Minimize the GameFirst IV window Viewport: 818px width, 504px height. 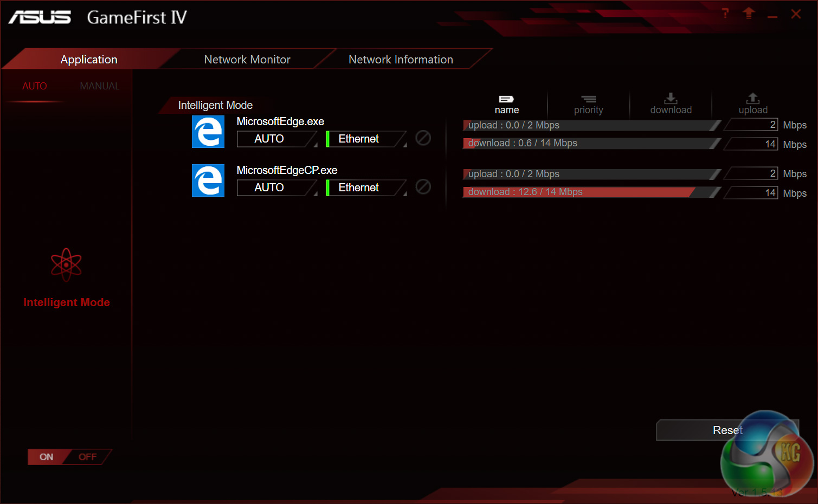point(772,17)
